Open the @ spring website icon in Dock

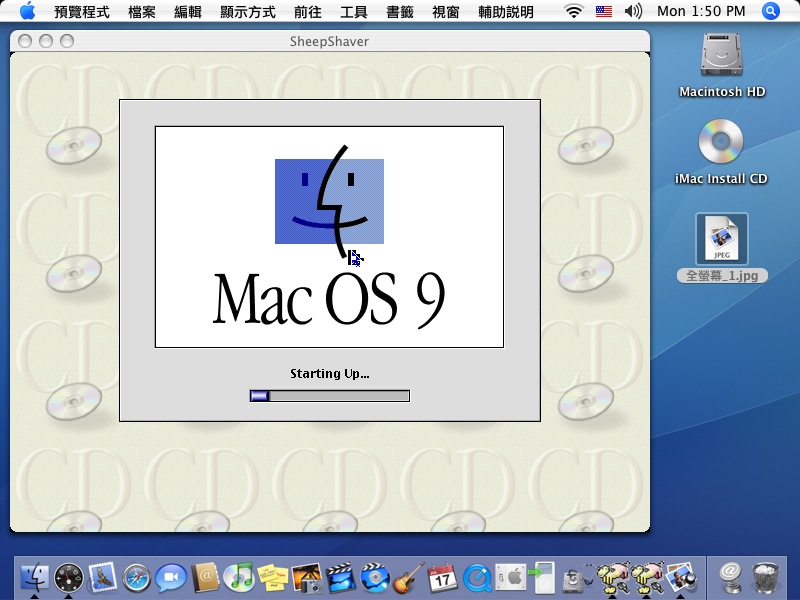pos(731,577)
